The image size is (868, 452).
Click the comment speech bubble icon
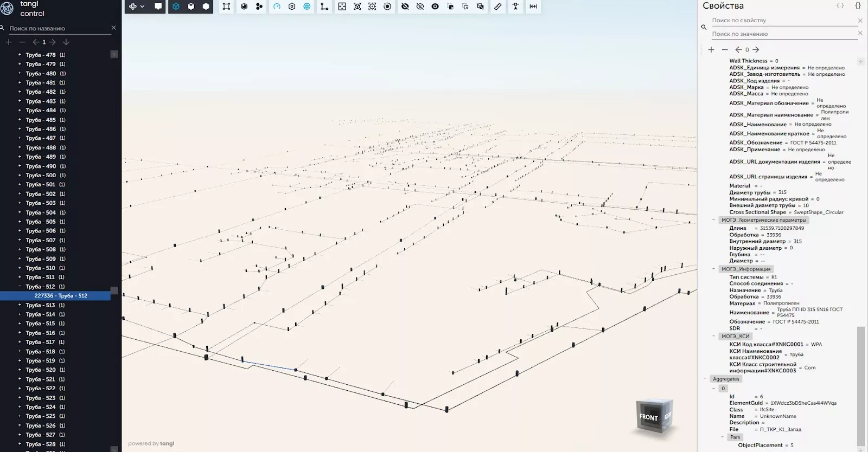coord(158,7)
